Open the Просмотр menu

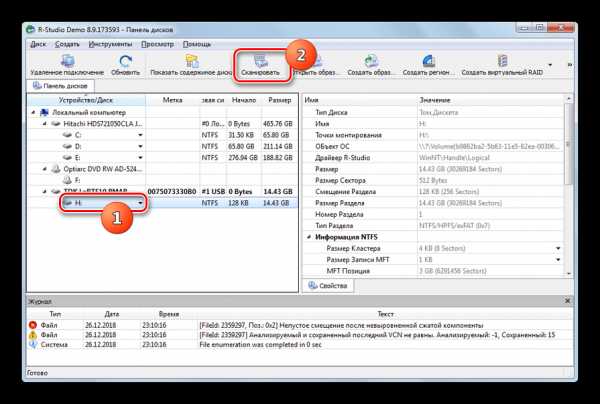point(157,44)
